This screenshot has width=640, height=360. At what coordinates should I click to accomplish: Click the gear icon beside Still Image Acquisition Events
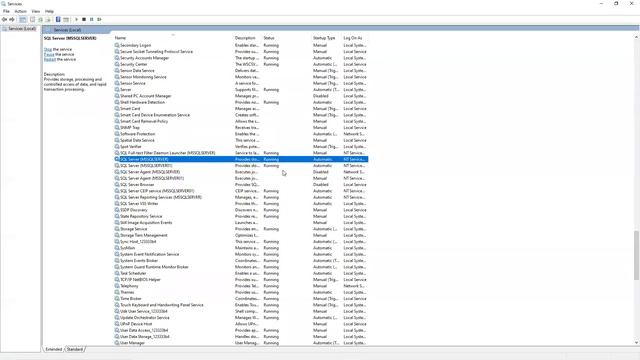117,222
